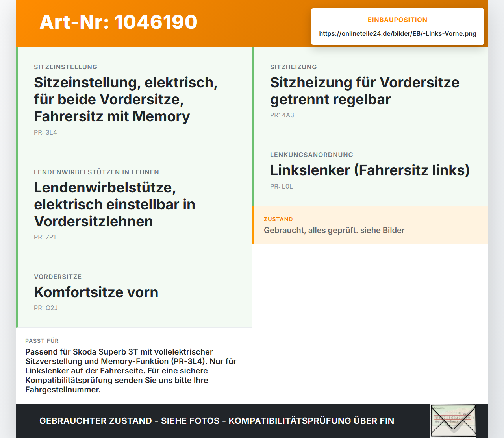Click the GEBRAUCHTER ZUSTAND footer banner text

[217, 421]
